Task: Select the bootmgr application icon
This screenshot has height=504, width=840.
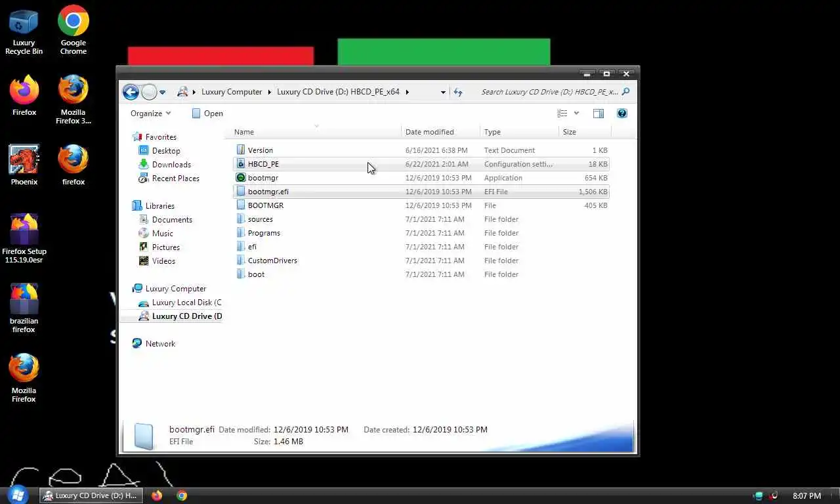Action: [241, 178]
